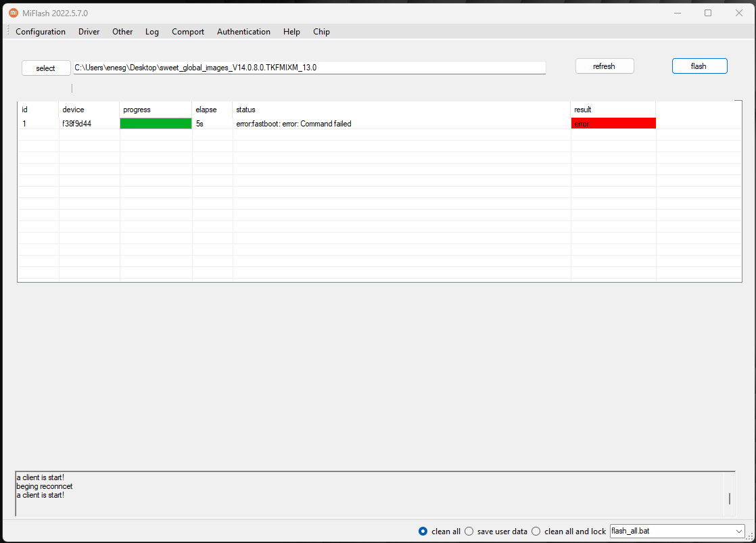The image size is (756, 543).
Task: Click the flash button
Action: [x=699, y=66]
